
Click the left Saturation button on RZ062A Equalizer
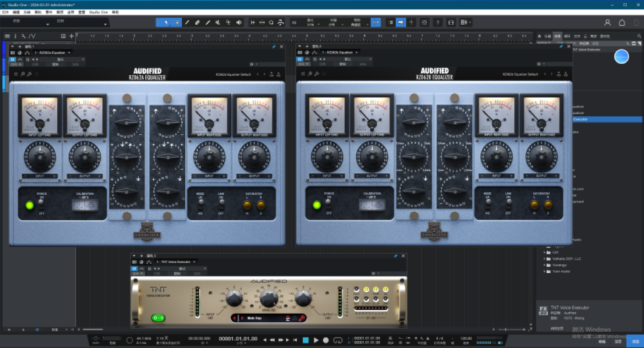[247, 205]
